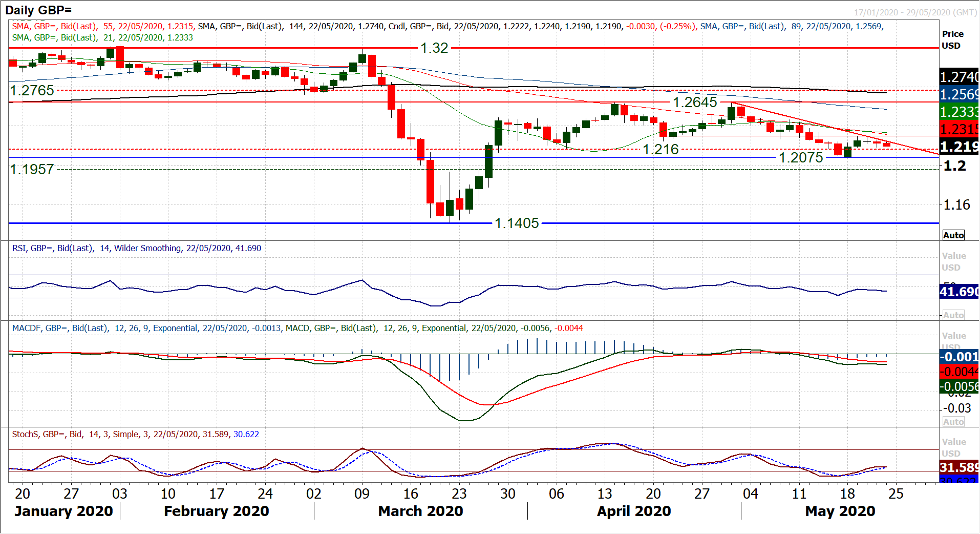The image size is (980, 534).
Task: Click the Auto button in MACD panel
Action: pos(953,422)
